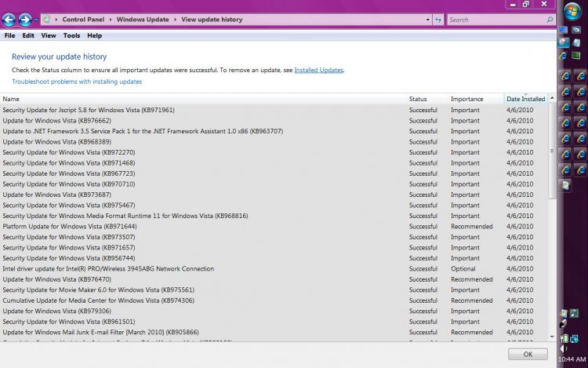Go to the Control Panel breadcrumb
Screen dimensions: 588x368
(83, 20)
